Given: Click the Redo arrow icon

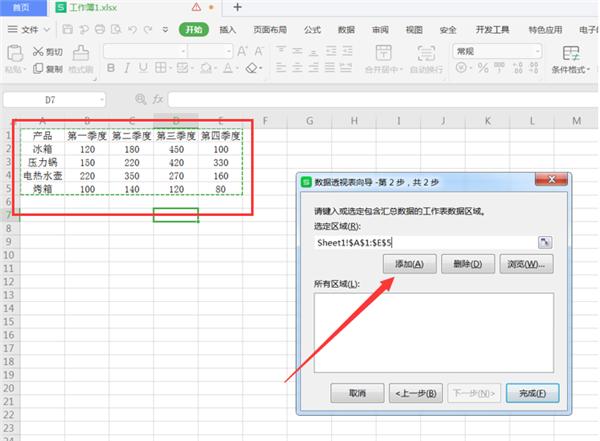Looking at the screenshot, I should pyautogui.click(x=148, y=29).
